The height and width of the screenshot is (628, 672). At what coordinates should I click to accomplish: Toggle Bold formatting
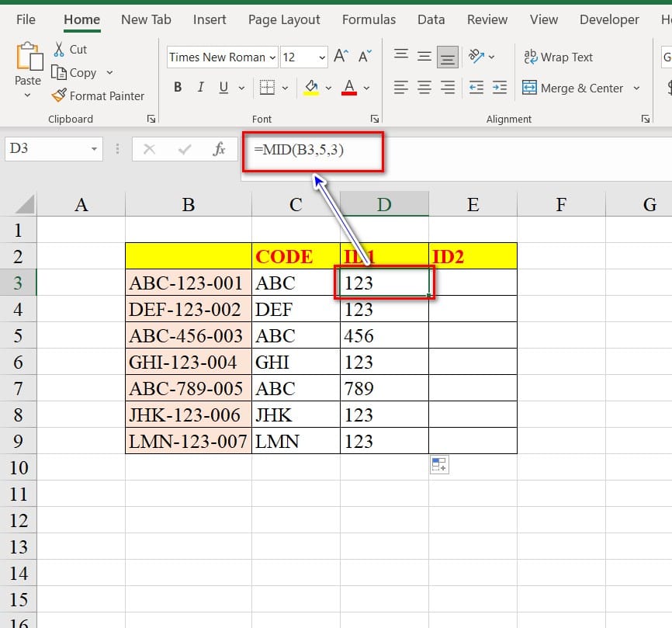(178, 88)
